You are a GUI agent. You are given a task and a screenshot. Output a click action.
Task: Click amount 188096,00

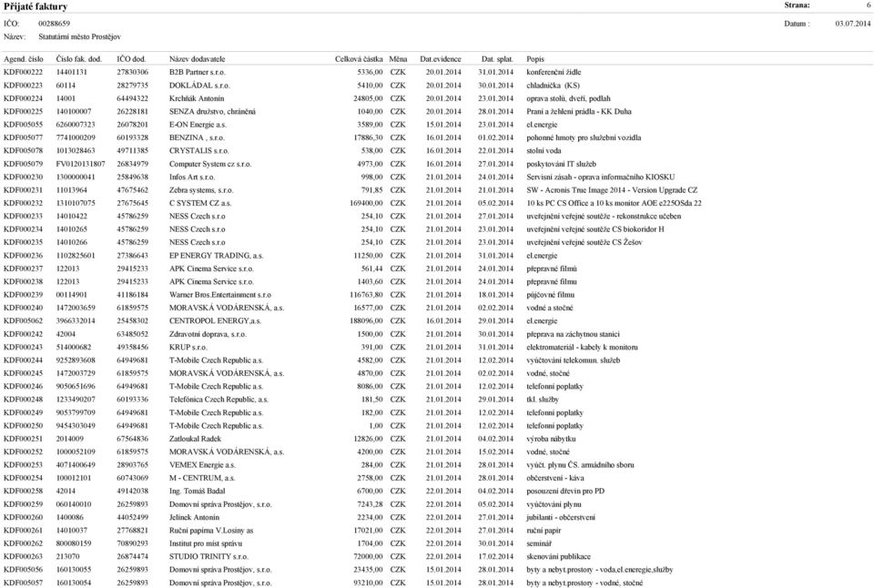366,321
